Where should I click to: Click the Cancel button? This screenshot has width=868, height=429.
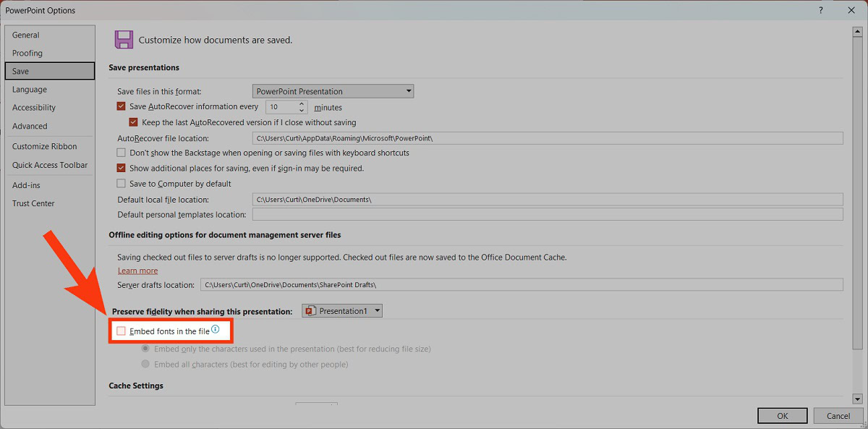click(838, 416)
